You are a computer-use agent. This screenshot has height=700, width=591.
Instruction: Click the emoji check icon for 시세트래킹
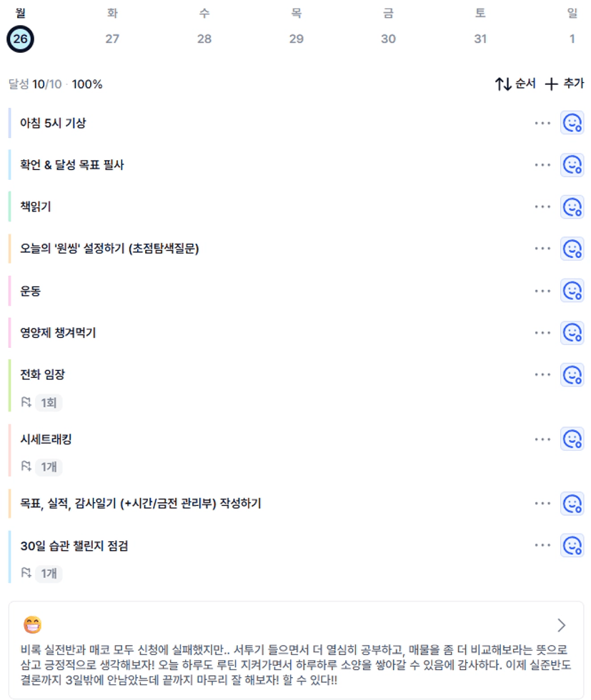point(572,439)
